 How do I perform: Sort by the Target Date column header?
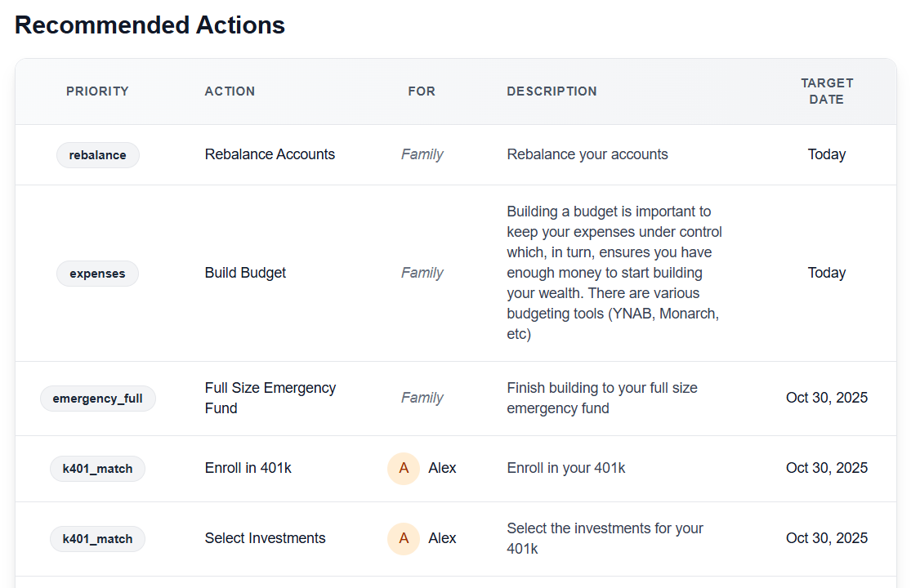[x=826, y=91]
